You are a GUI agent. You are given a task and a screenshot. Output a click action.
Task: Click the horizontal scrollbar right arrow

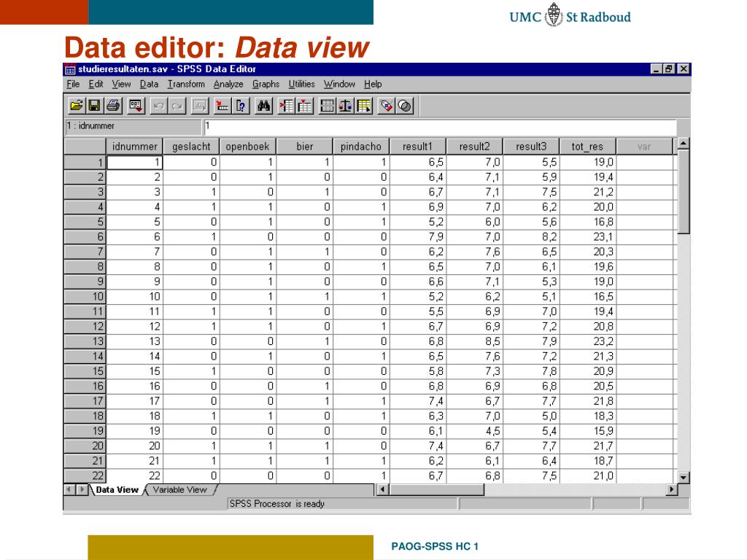[x=672, y=490]
